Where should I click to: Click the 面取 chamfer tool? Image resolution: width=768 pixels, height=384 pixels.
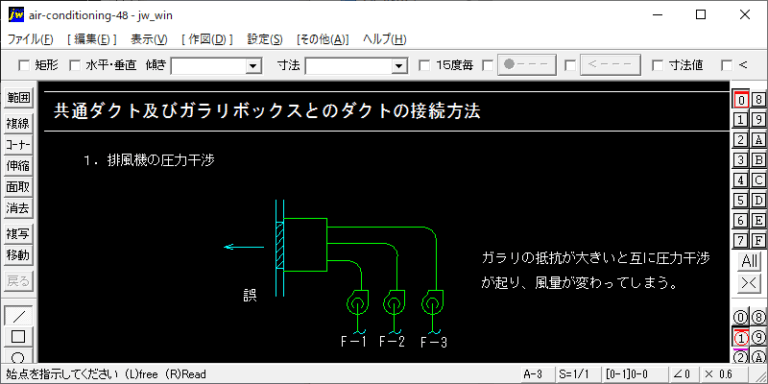click(x=18, y=187)
